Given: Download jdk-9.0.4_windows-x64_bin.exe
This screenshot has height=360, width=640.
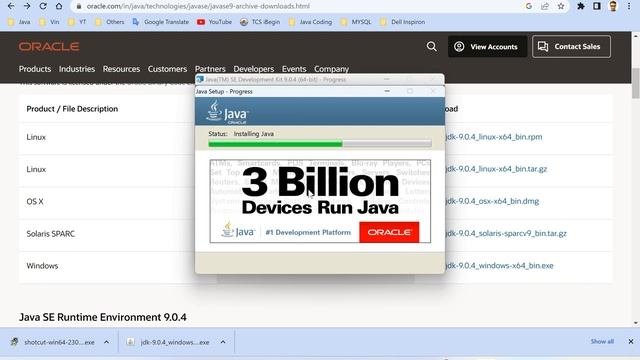Looking at the screenshot, I should 499,266.
